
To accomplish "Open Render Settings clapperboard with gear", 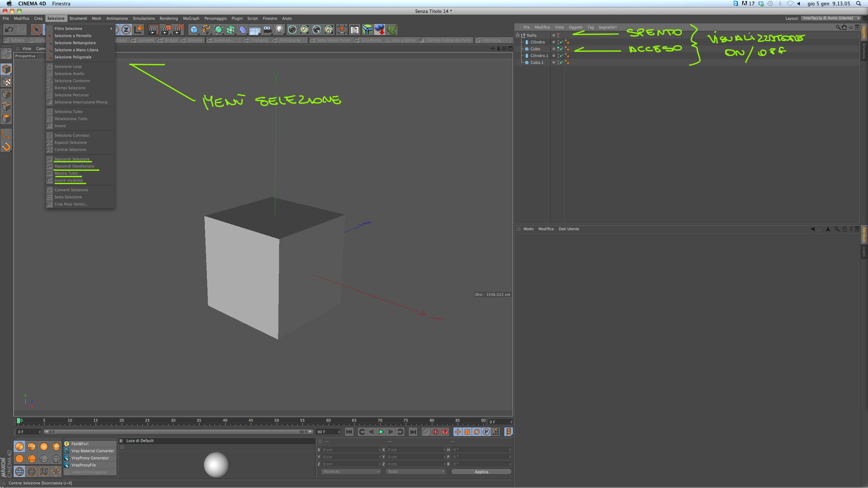I will 178,30.
